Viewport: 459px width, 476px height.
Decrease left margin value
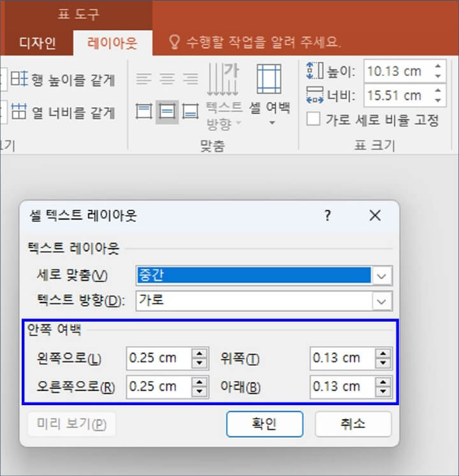200,363
